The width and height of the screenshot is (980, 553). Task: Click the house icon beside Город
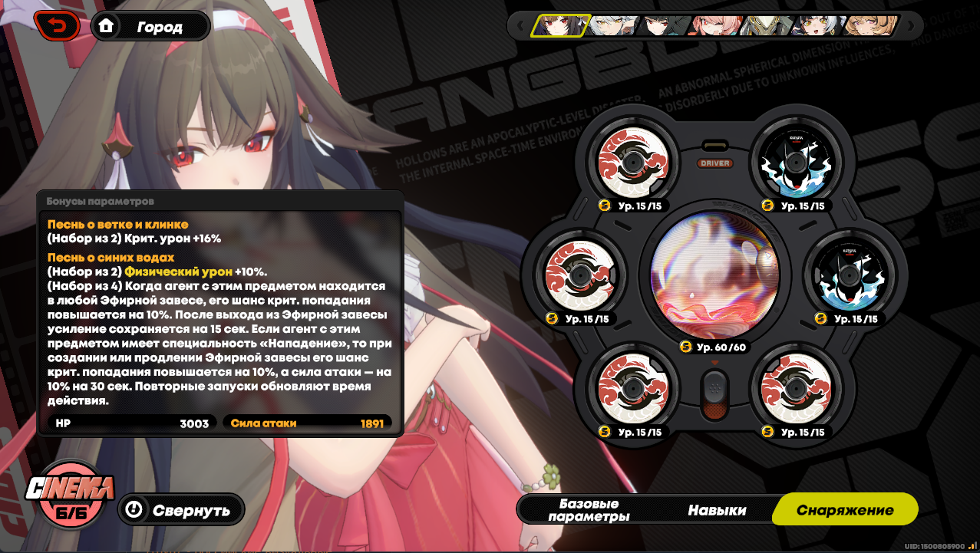click(x=106, y=26)
